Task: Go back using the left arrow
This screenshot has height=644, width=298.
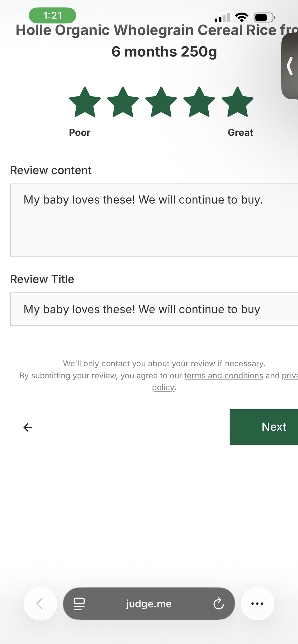Action: (28, 427)
